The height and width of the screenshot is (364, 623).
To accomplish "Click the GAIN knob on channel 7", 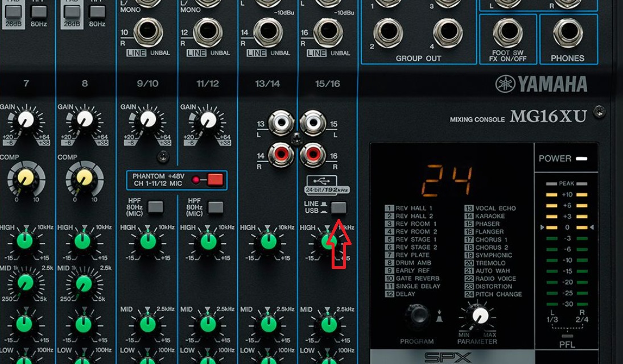I will (26, 119).
